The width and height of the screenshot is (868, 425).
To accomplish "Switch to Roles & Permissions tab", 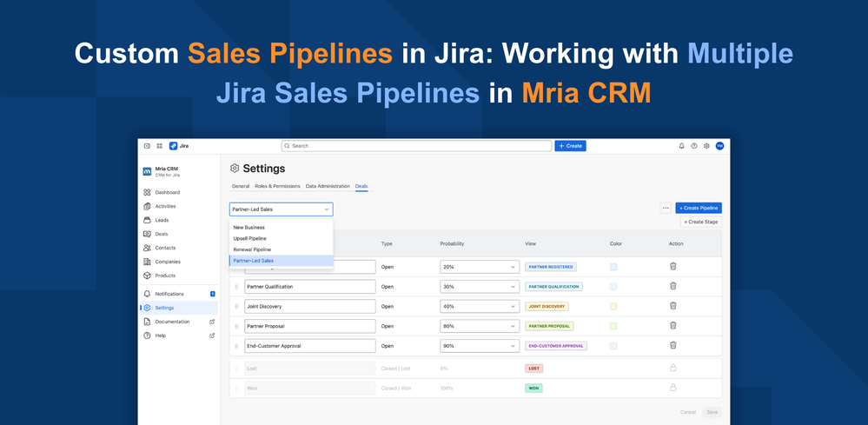I will coord(277,187).
